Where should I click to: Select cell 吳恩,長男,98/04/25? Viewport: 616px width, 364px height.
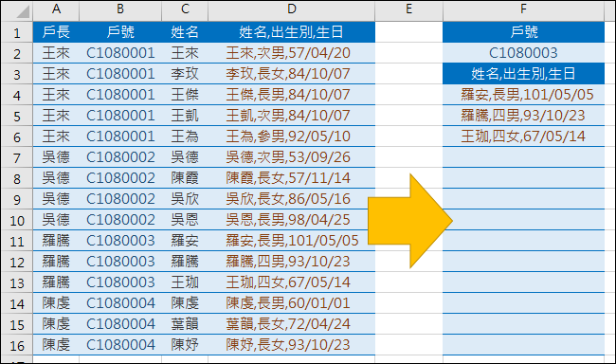(292, 220)
